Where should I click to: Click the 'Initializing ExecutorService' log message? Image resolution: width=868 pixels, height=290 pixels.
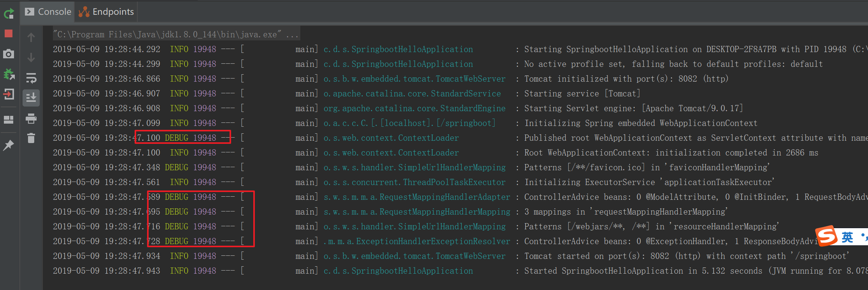click(x=649, y=182)
